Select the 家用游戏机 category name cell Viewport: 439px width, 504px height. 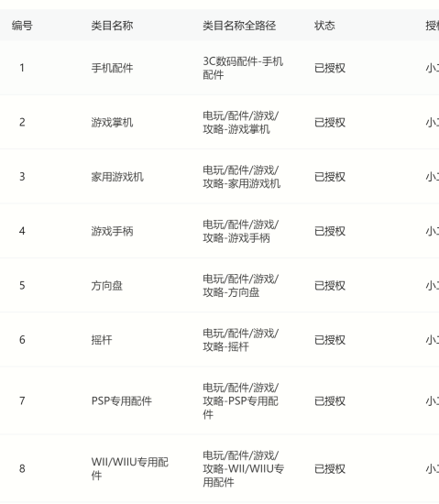tap(117, 177)
